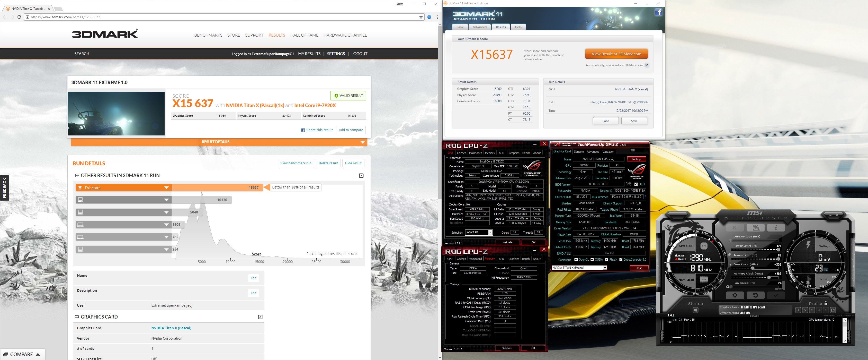Open the Chrome three-dot menu

[x=437, y=17]
